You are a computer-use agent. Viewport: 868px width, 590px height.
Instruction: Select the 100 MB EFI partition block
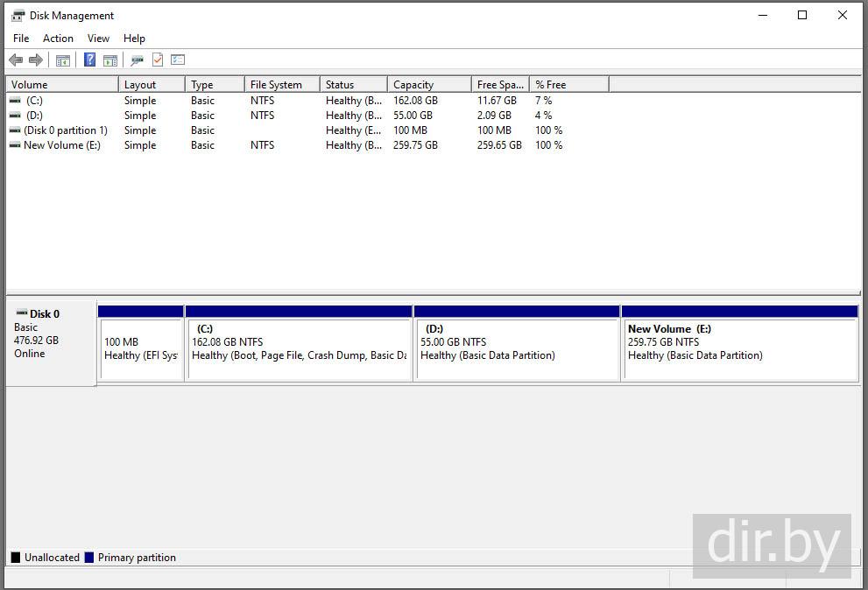pos(140,348)
